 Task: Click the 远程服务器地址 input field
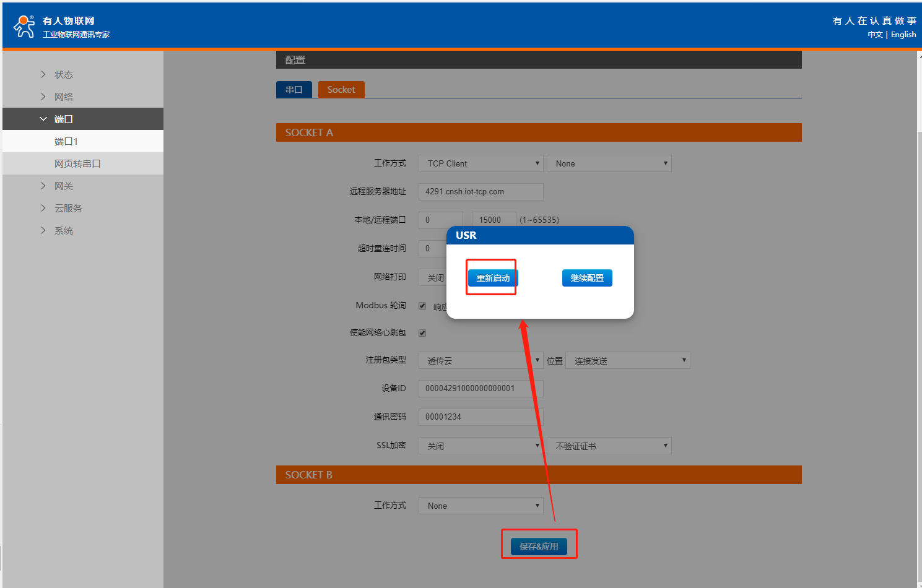[x=481, y=192]
